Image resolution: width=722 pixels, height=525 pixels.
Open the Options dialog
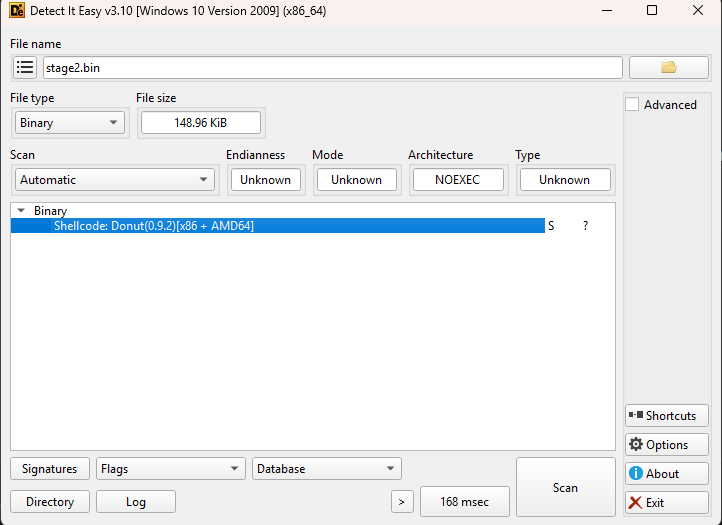667,445
